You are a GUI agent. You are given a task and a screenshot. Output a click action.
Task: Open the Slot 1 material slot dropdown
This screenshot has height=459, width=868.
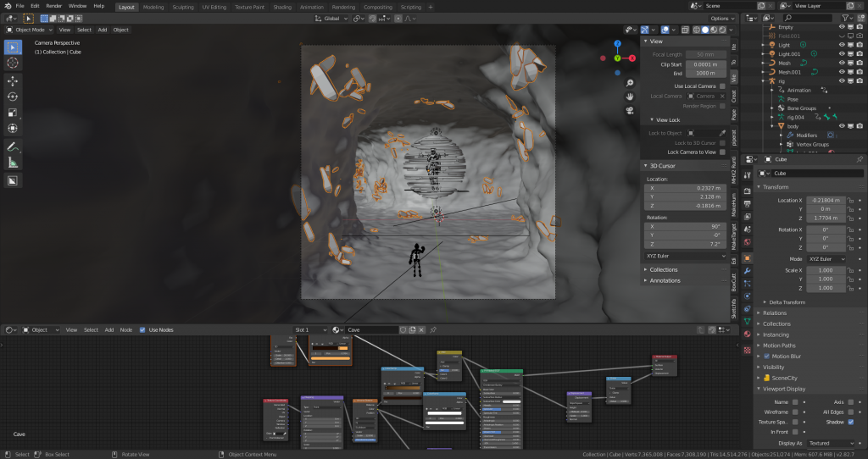pos(310,330)
